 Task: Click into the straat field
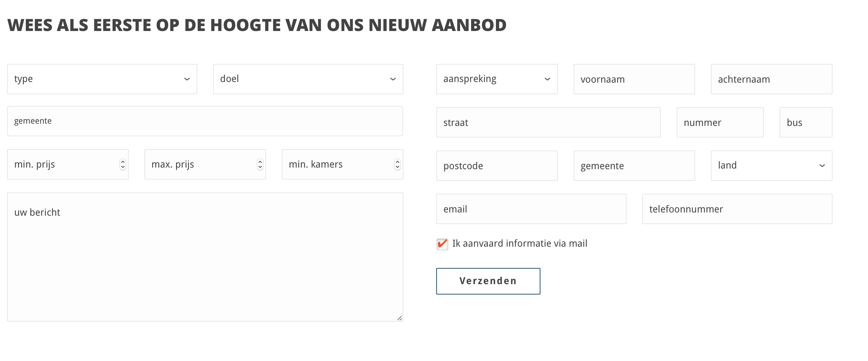click(x=548, y=122)
